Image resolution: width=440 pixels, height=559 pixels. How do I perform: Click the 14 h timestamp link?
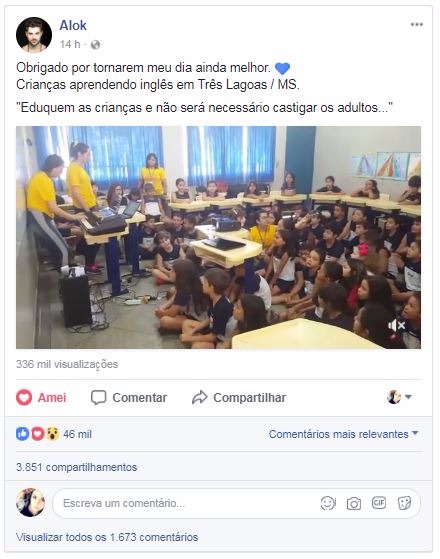click(70, 44)
